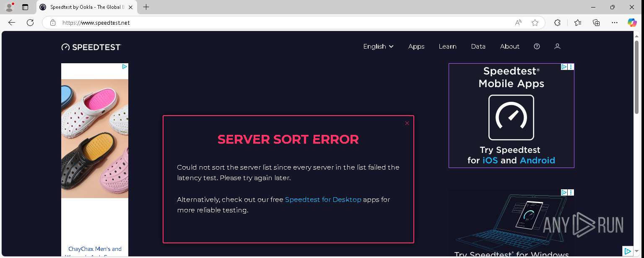
Task: Open a new tab
Action: [146, 7]
